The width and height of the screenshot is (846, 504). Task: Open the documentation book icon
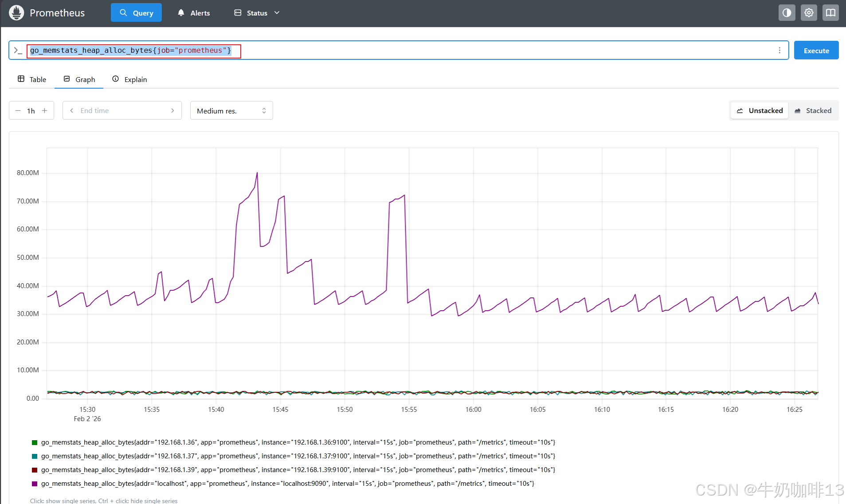tap(830, 13)
